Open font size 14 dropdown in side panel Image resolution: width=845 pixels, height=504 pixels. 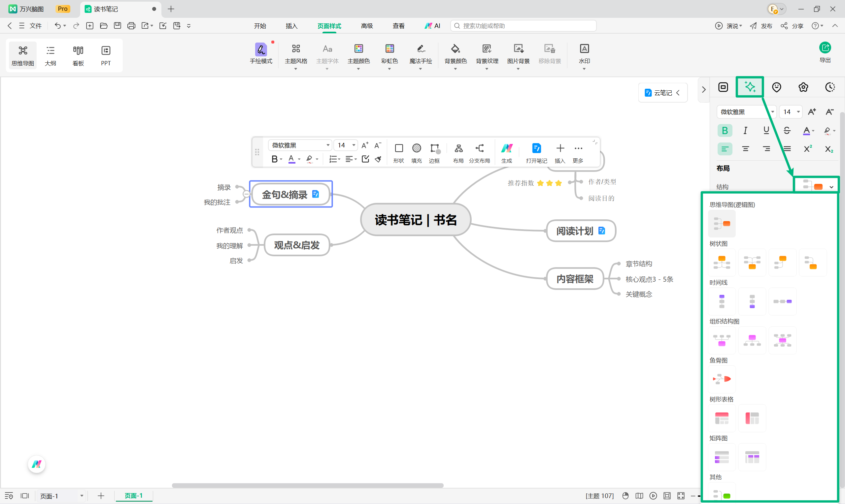click(791, 112)
